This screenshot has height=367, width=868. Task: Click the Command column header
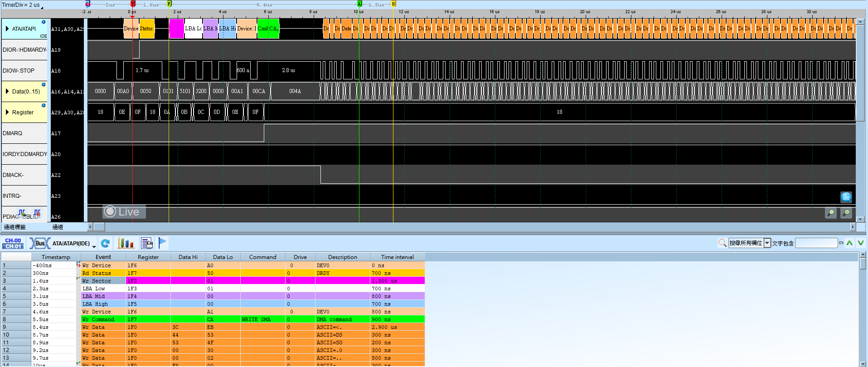click(x=262, y=257)
